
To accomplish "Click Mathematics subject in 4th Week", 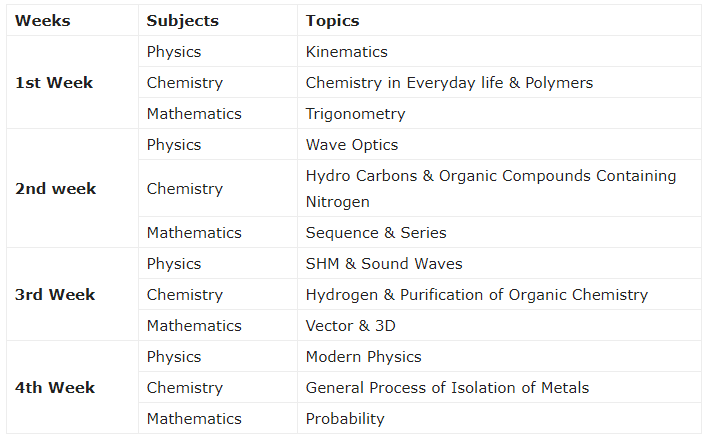I will 218,419.
